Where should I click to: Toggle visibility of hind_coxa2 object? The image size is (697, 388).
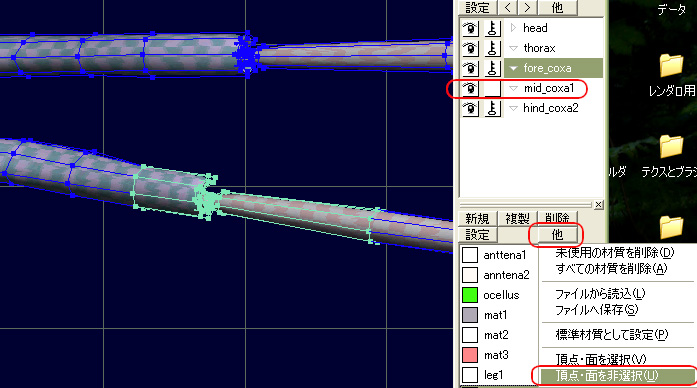[x=470, y=108]
